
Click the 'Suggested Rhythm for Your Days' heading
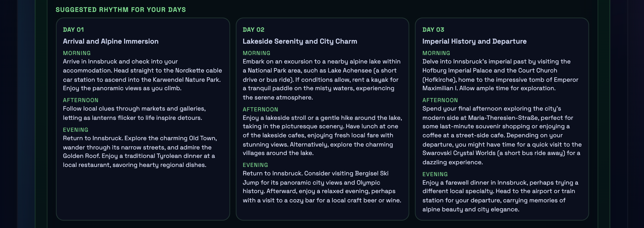[x=121, y=10]
